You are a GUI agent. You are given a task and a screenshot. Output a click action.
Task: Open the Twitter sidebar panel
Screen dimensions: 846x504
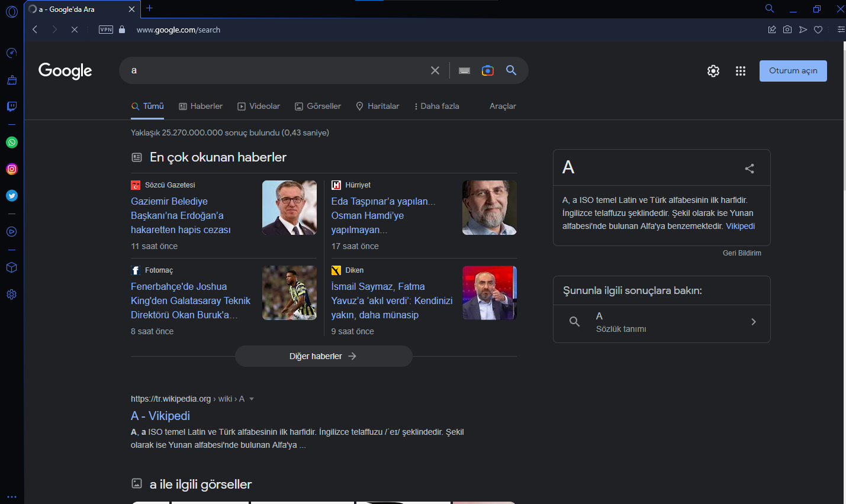(11, 196)
